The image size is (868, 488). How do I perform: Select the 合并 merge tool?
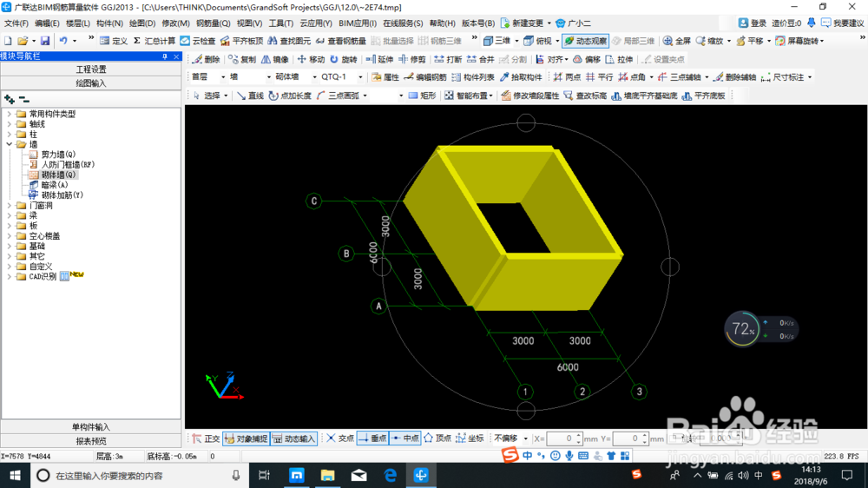click(x=481, y=59)
